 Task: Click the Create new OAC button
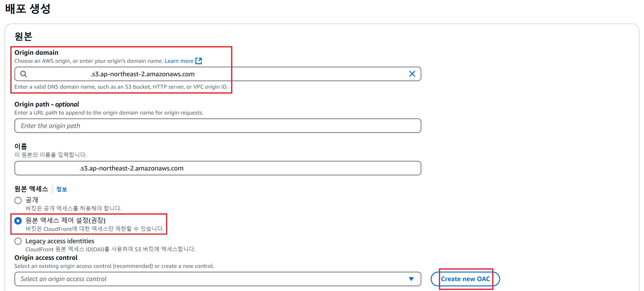tap(465, 279)
